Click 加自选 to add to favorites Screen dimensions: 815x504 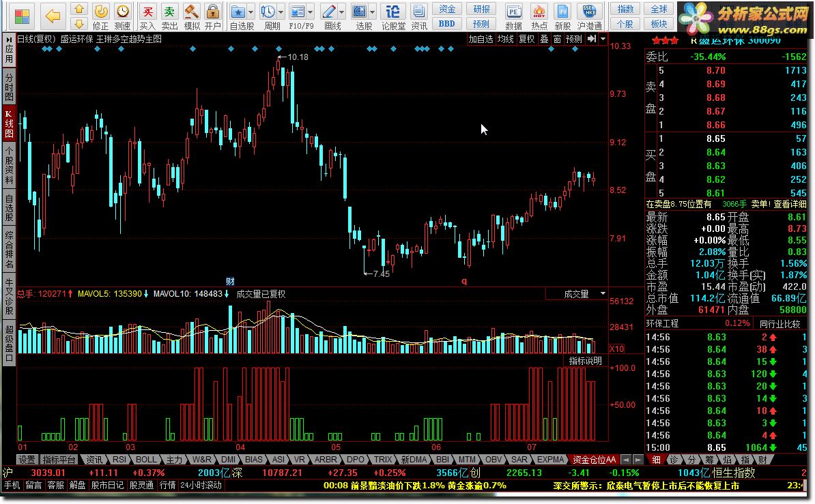click(481, 39)
